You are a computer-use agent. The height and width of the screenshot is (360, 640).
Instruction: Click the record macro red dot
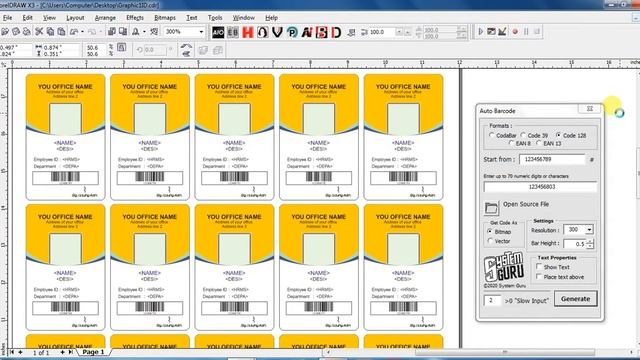tap(515, 32)
